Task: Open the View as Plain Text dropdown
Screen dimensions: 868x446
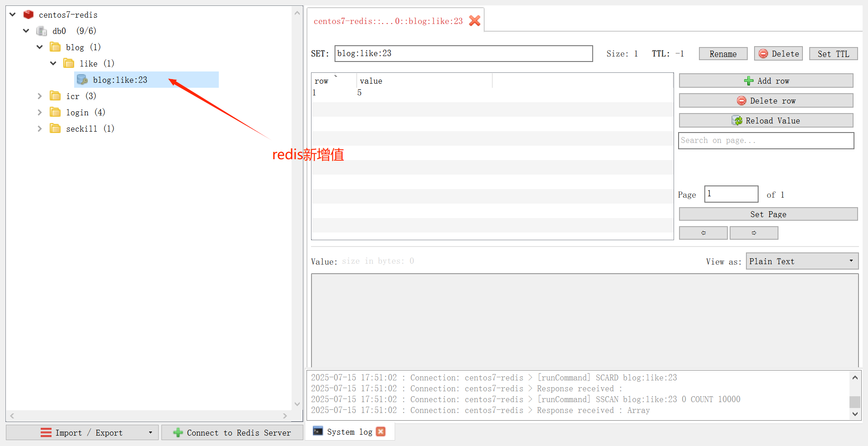Action: (802, 261)
